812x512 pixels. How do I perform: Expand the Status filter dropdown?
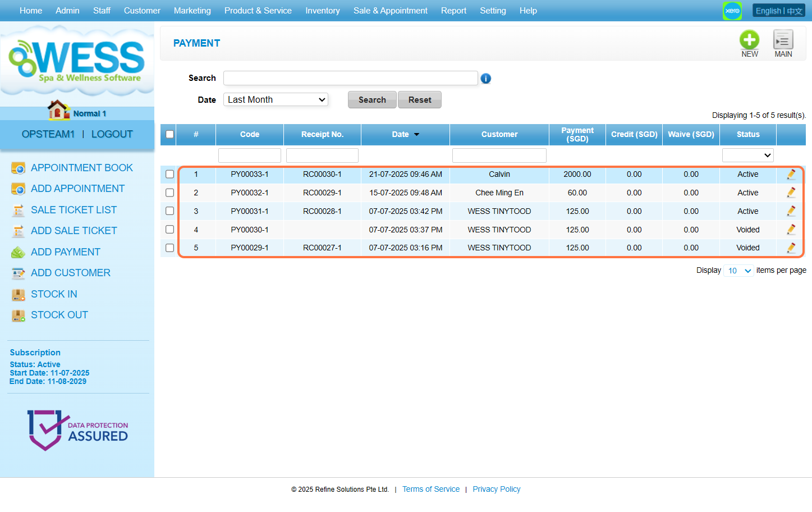[x=747, y=156]
